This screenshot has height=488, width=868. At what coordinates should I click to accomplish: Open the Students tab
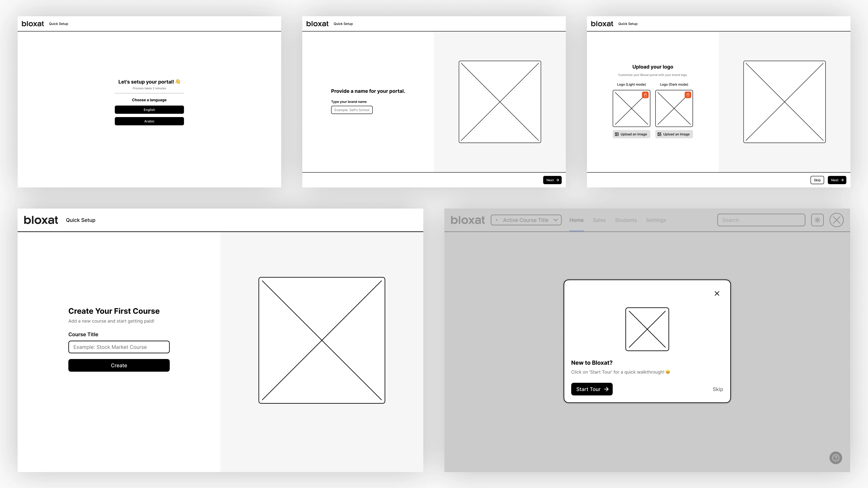[x=626, y=220]
